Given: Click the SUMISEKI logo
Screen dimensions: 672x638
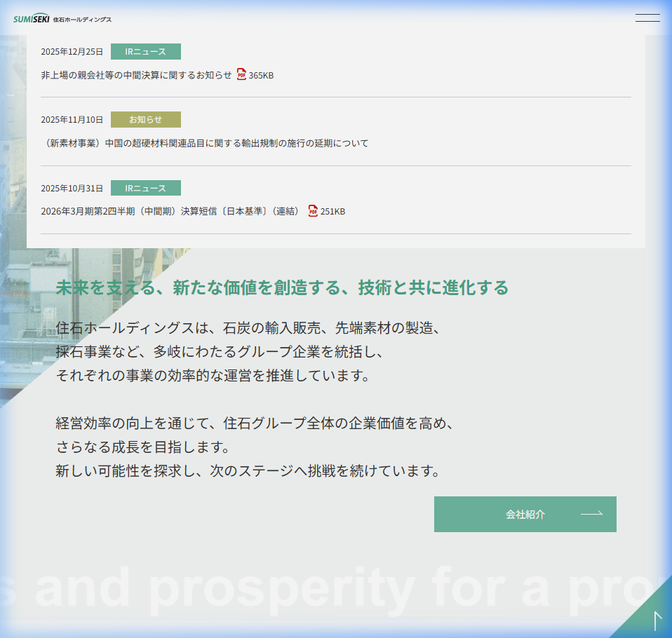Looking at the screenshot, I should point(60,18).
